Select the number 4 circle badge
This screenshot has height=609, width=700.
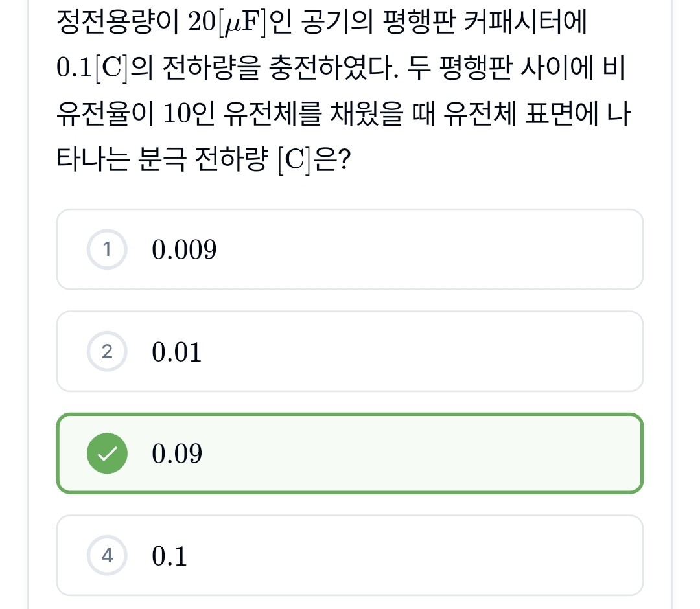coord(107,556)
